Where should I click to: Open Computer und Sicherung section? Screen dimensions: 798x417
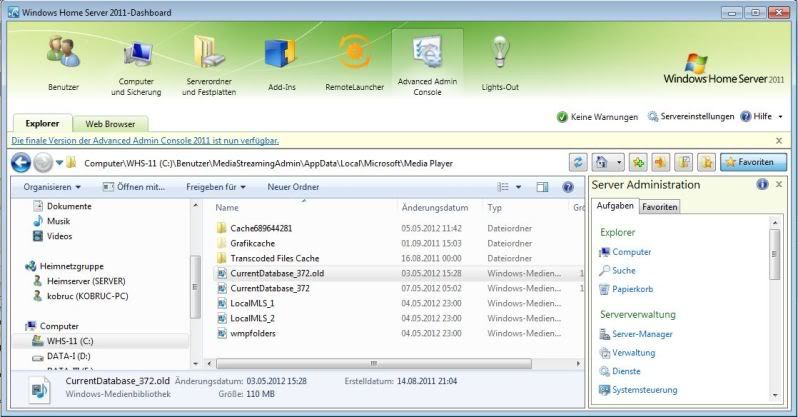136,67
